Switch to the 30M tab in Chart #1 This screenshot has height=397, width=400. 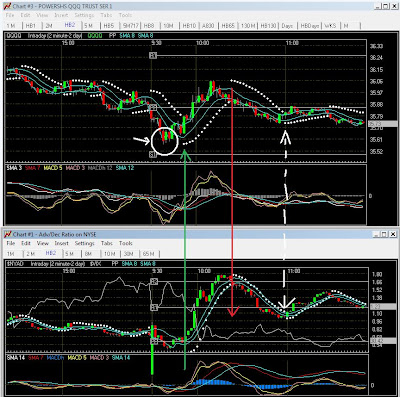129,254
